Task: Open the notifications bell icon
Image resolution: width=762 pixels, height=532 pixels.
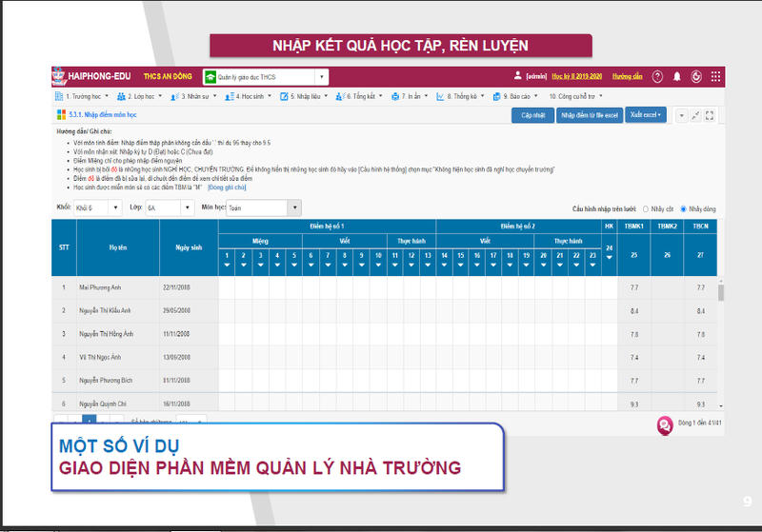Action: pyautogui.click(x=677, y=76)
